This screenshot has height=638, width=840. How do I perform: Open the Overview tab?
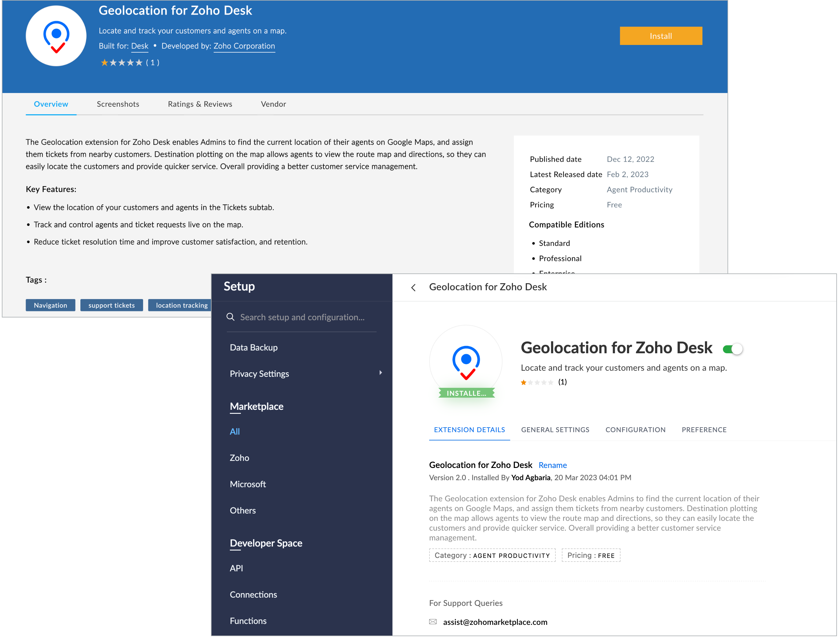pyautogui.click(x=51, y=104)
